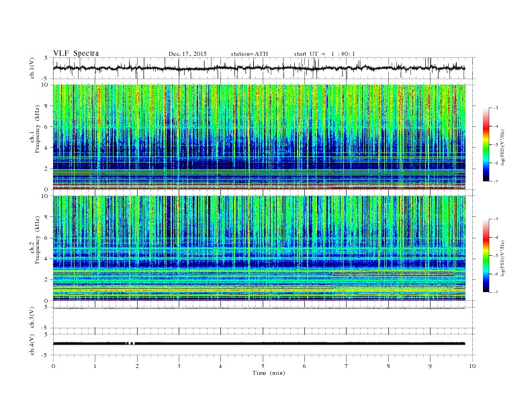Viewport: 532px width, 411px height.
Task: Click the ch.1 voltage waveform trace
Action: (259, 68)
